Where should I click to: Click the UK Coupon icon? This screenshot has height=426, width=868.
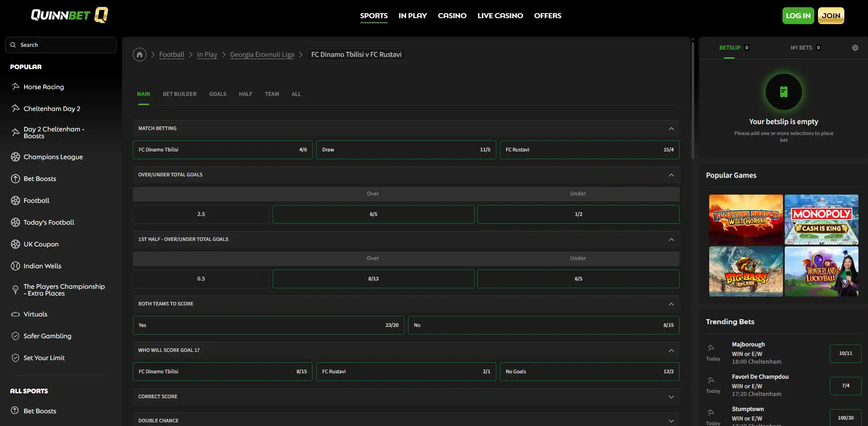click(15, 244)
